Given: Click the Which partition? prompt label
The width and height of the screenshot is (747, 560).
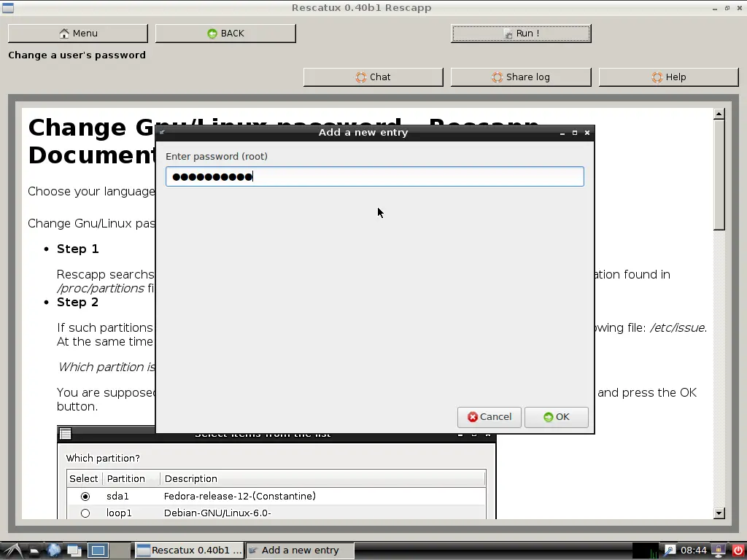Looking at the screenshot, I should click(x=103, y=458).
